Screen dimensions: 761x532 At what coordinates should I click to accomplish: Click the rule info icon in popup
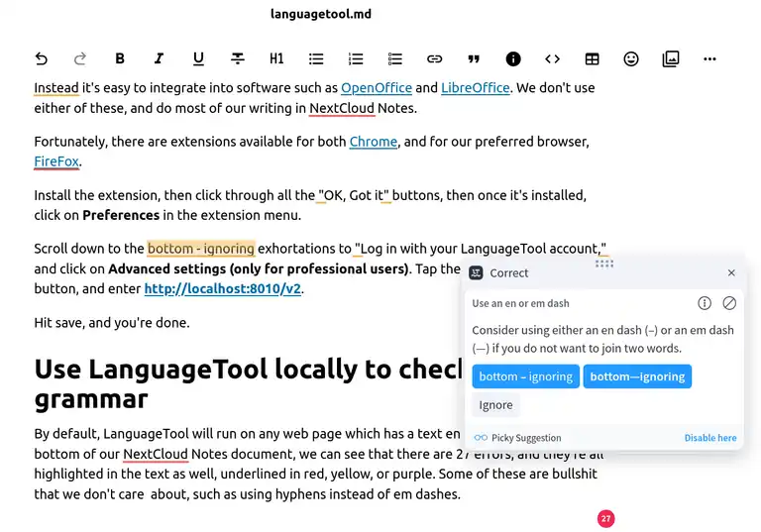pyautogui.click(x=705, y=303)
